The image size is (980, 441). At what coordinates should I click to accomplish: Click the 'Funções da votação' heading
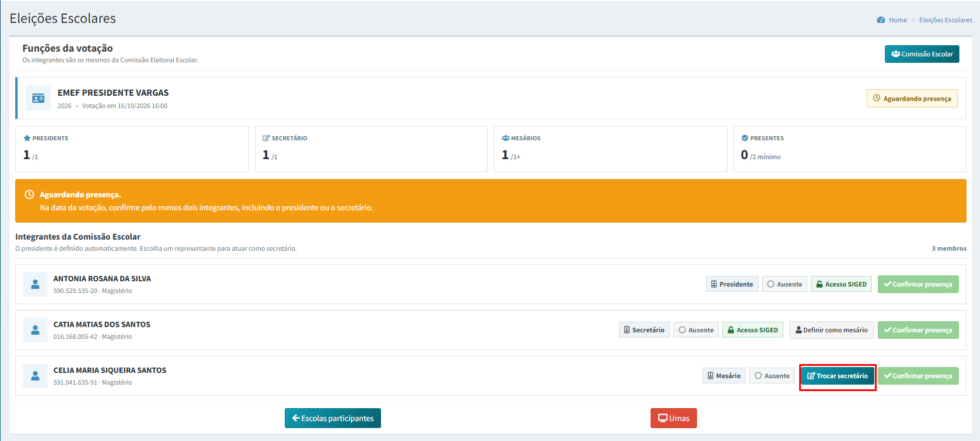[x=68, y=48]
